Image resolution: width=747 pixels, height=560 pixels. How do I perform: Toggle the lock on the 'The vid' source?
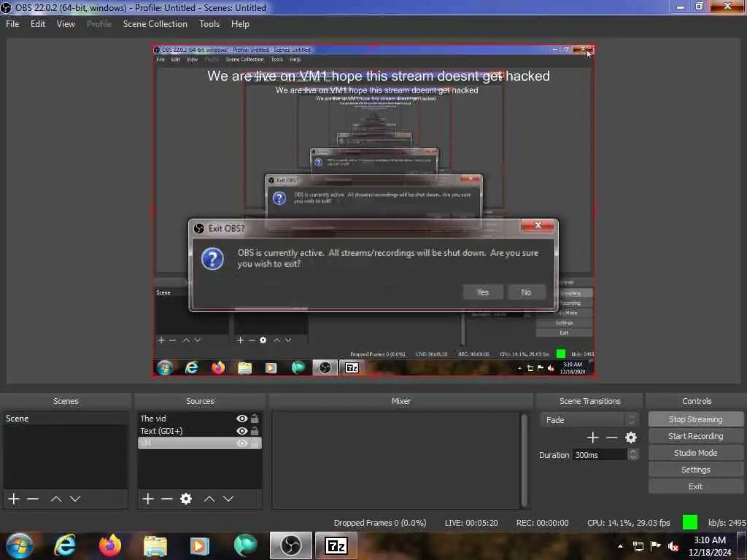(255, 419)
